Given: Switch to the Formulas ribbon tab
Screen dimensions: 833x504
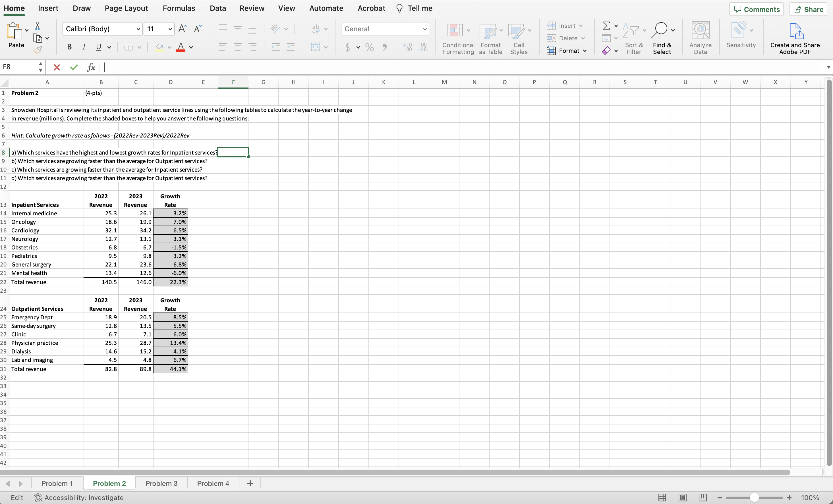Looking at the screenshot, I should pos(179,8).
